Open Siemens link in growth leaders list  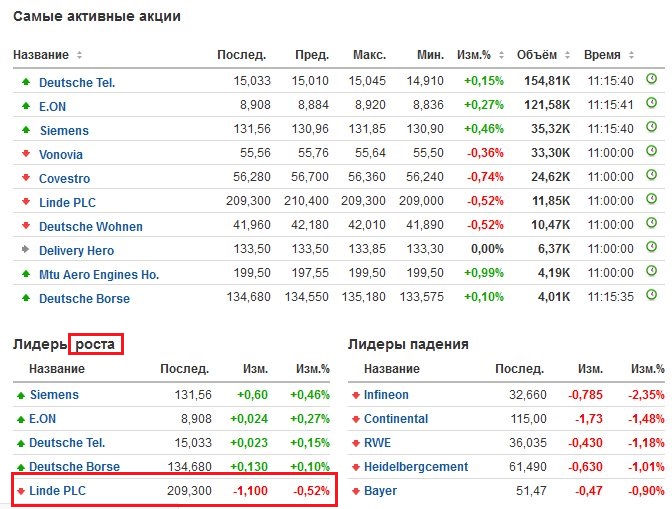click(54, 395)
